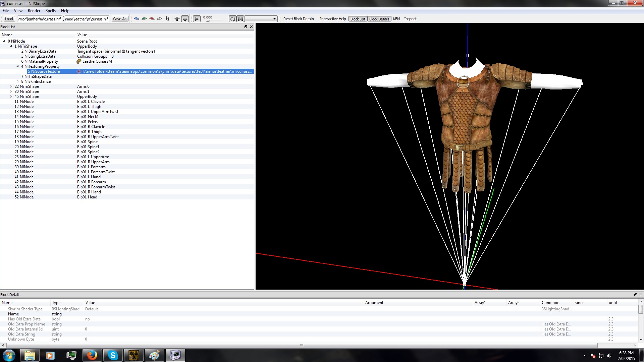Click the animation time slider

(x=214, y=21)
